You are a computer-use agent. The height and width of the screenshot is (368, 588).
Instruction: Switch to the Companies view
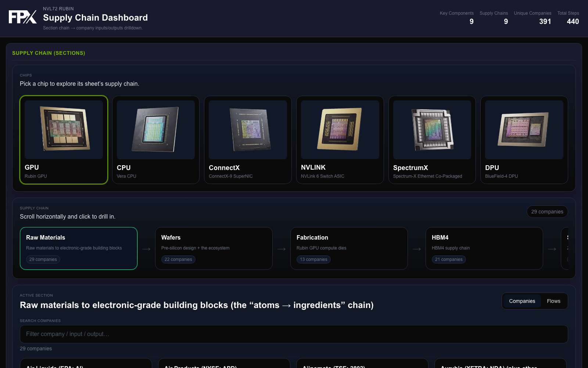[522, 301]
